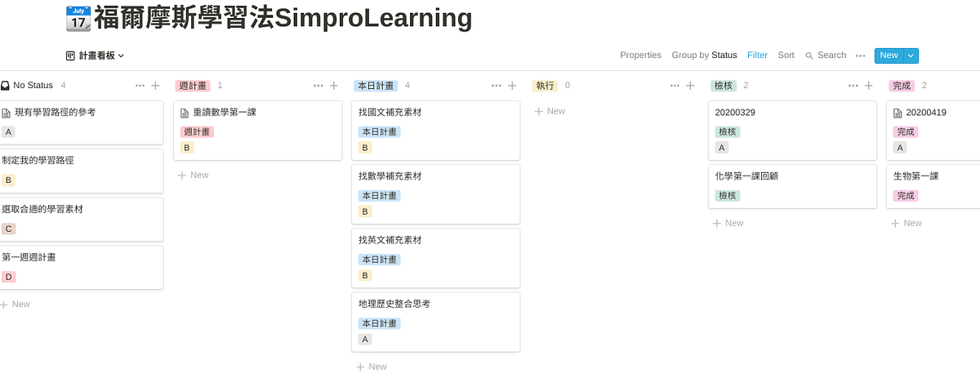Click the red 週計畫 tag on 重讀數學第一課
980x378 pixels.
point(196,131)
